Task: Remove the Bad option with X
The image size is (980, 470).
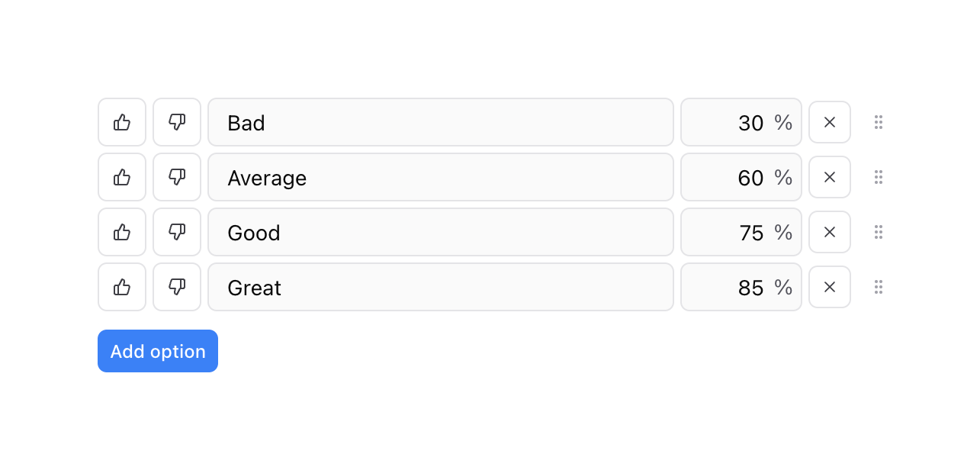Action: [830, 122]
